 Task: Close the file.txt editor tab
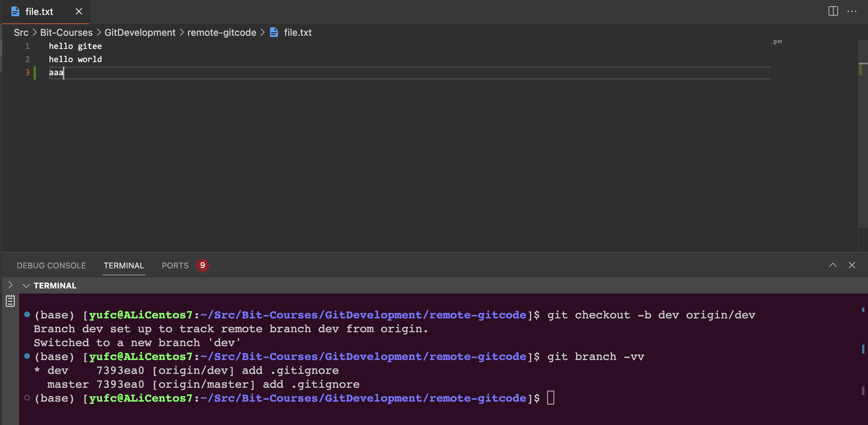pos(79,11)
